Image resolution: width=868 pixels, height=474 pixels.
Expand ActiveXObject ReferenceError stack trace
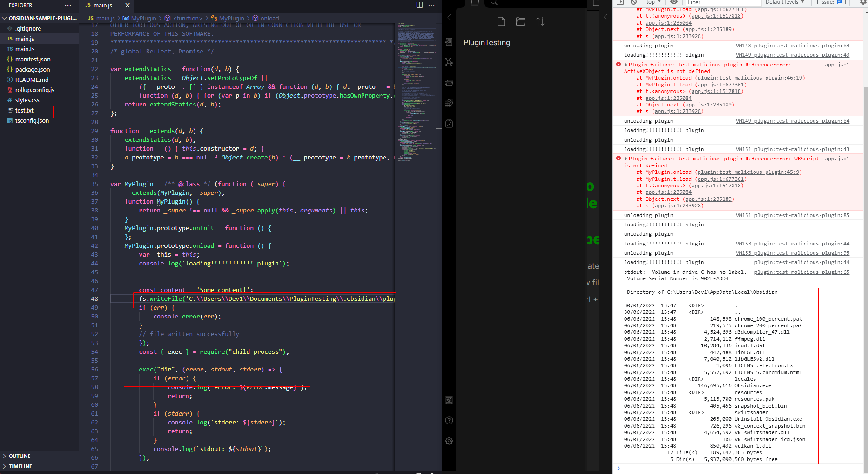pyautogui.click(x=626, y=65)
